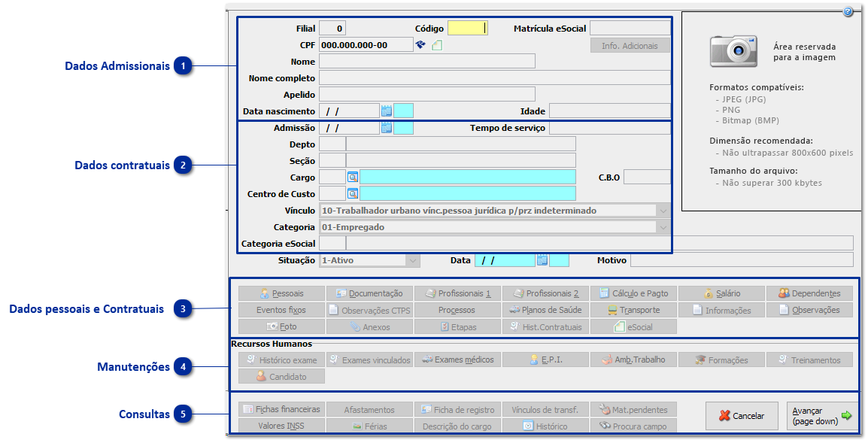Image resolution: width=868 pixels, height=443 pixels.
Task: Click the Centro de Custo search icon
Action: point(353,194)
